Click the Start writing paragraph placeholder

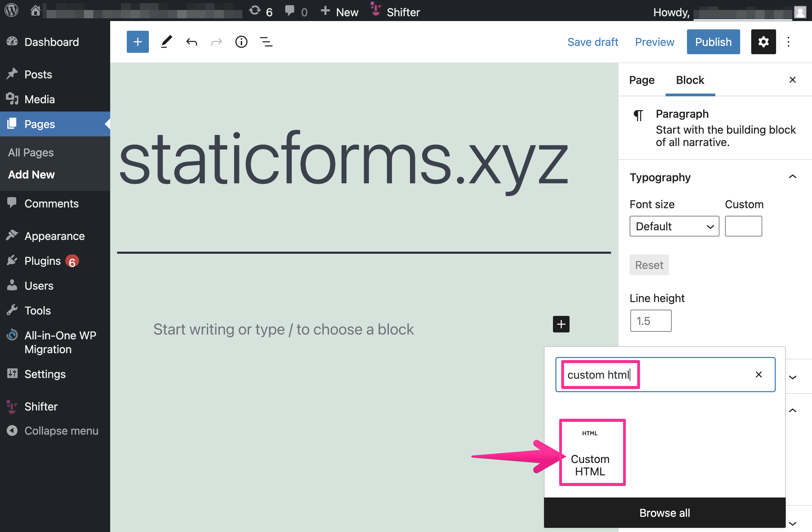click(x=283, y=329)
